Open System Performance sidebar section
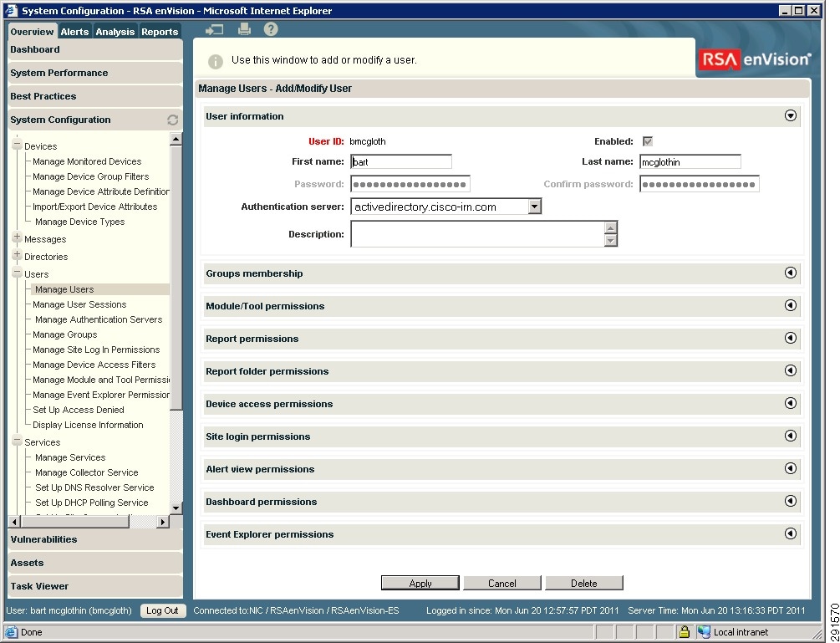Viewport: 840px width, 643px height. tap(95, 74)
